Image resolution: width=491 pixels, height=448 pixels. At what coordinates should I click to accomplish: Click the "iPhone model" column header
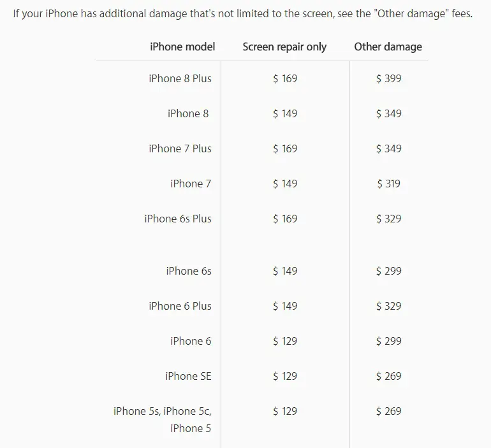pos(182,47)
